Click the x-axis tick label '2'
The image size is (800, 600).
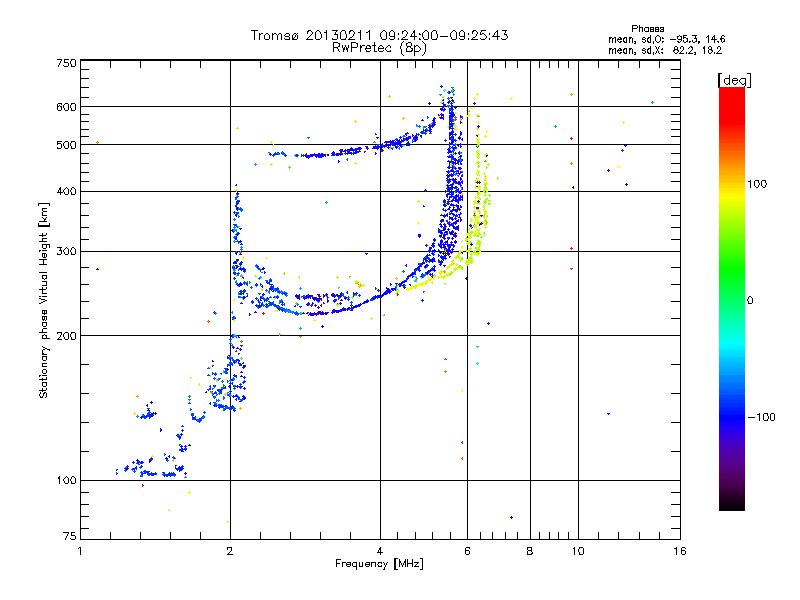coord(230,551)
